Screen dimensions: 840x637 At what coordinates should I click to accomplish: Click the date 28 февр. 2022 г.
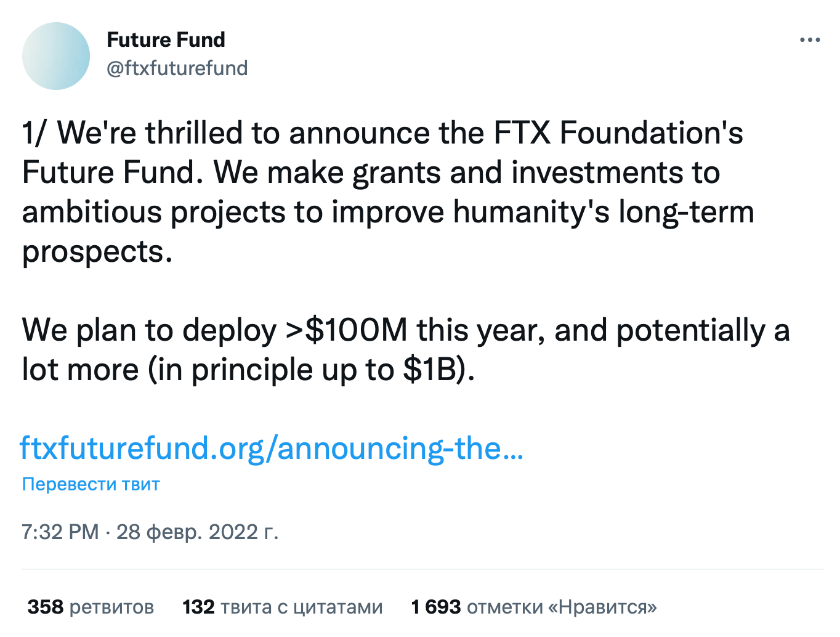coord(197,532)
